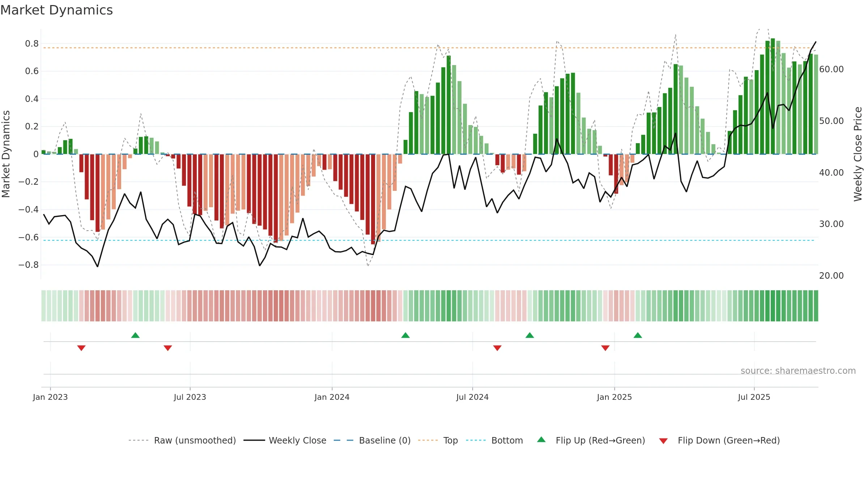Click the red triangle icon in legend
This screenshot has width=868, height=488.
click(663, 441)
